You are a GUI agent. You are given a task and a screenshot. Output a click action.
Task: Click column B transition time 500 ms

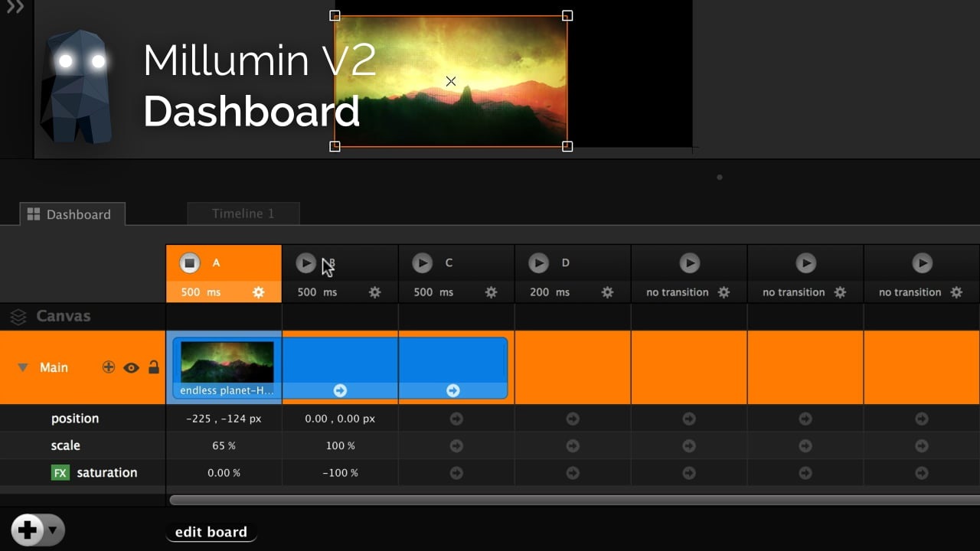click(x=317, y=292)
